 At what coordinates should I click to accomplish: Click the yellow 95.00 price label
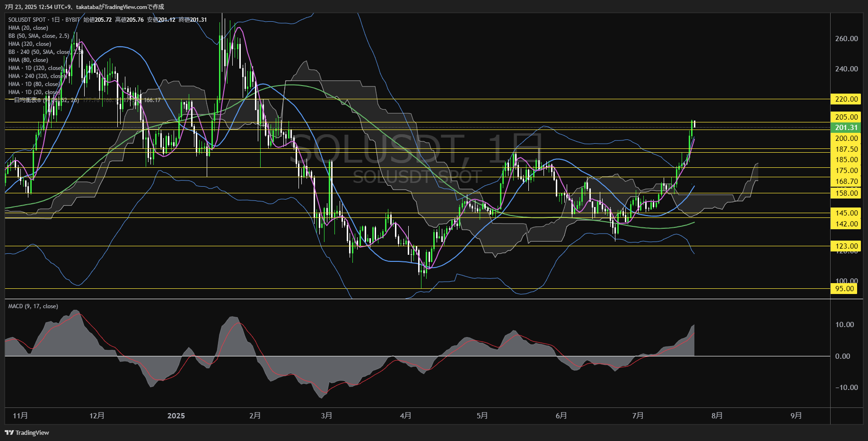844,289
